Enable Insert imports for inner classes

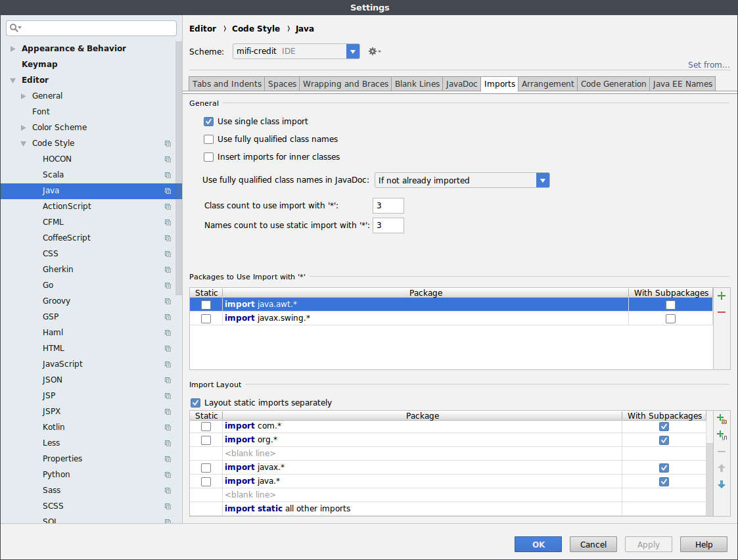click(208, 156)
